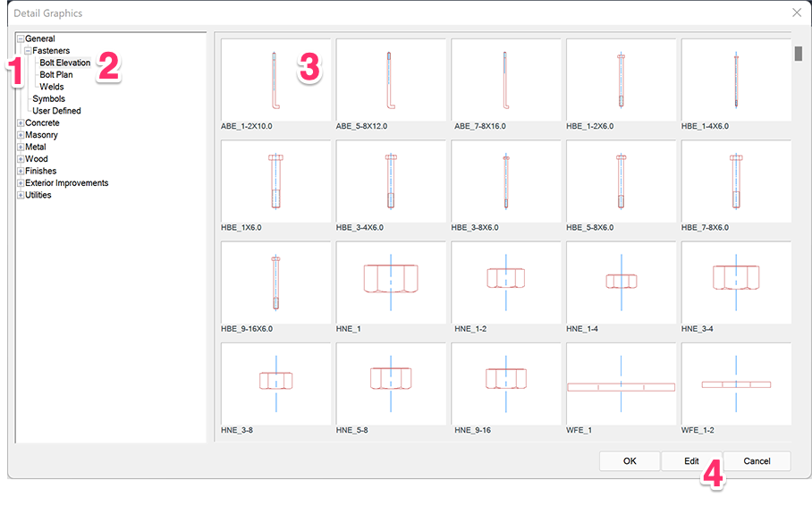Select the Finishes tree label
Image resolution: width=812 pixels, height=506 pixels.
pos(41,171)
